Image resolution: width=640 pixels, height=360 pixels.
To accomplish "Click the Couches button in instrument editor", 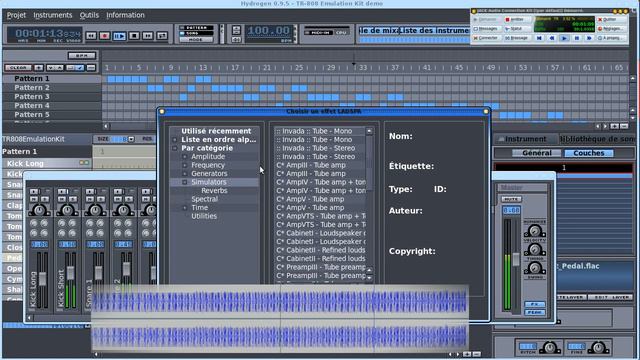I will click(588, 153).
